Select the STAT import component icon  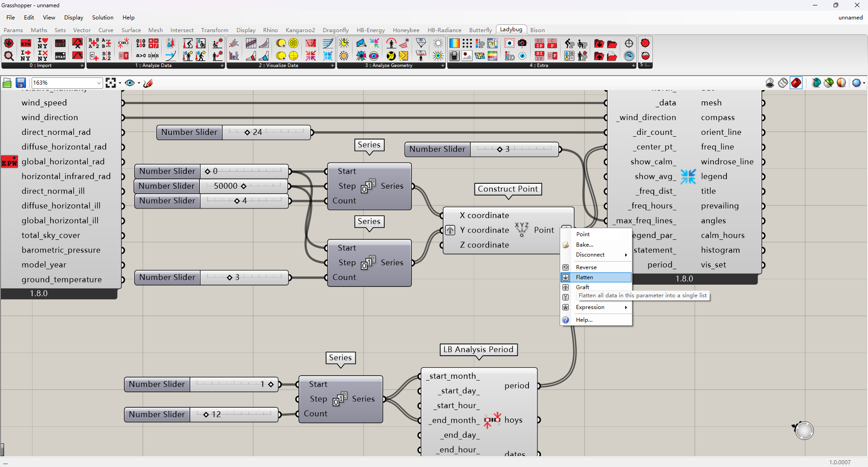60,56
